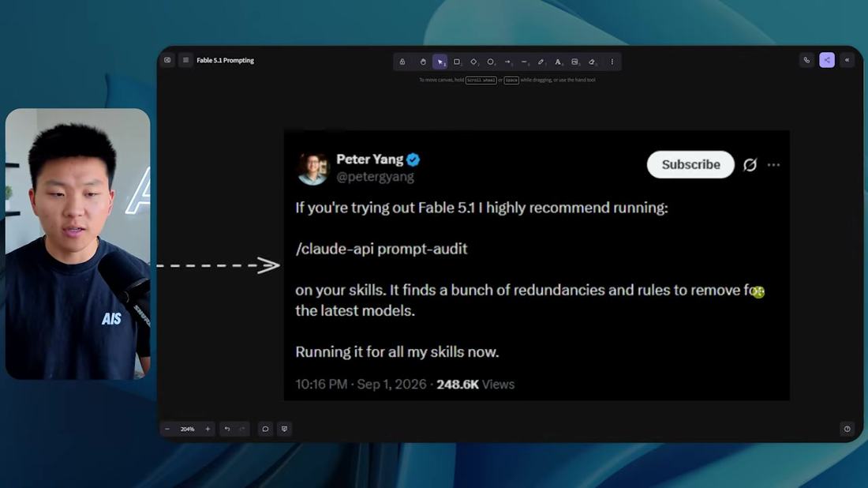Select the Arrow drawing tool

point(507,62)
